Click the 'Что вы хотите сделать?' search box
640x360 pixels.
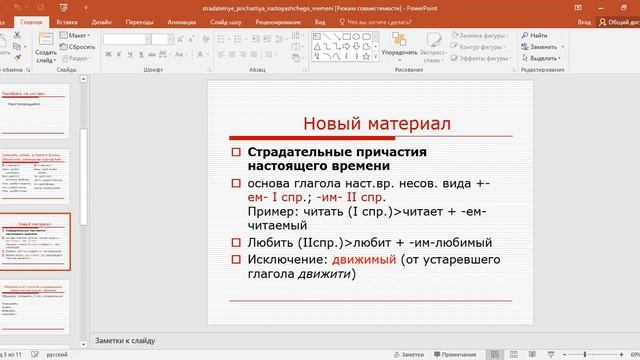375,22
